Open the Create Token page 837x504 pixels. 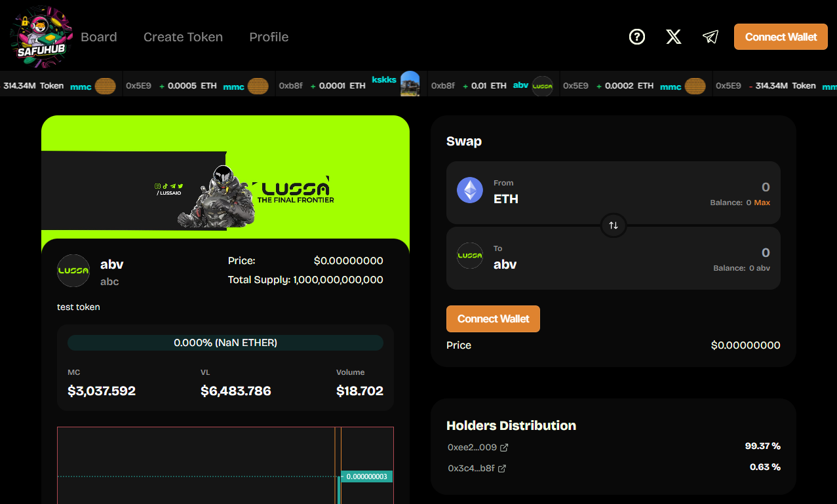pyautogui.click(x=183, y=37)
